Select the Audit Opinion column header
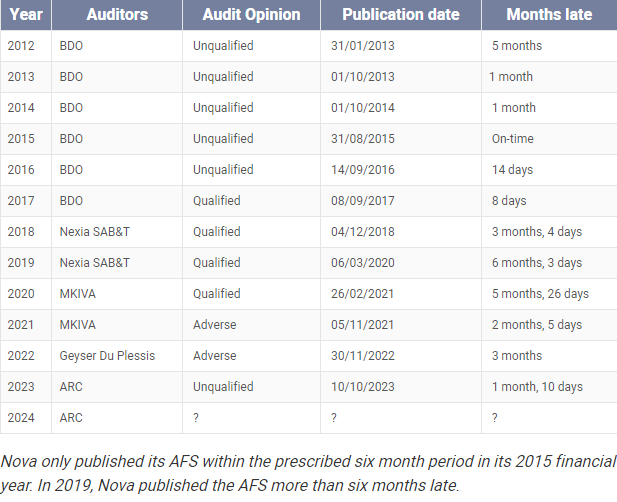 click(x=251, y=15)
